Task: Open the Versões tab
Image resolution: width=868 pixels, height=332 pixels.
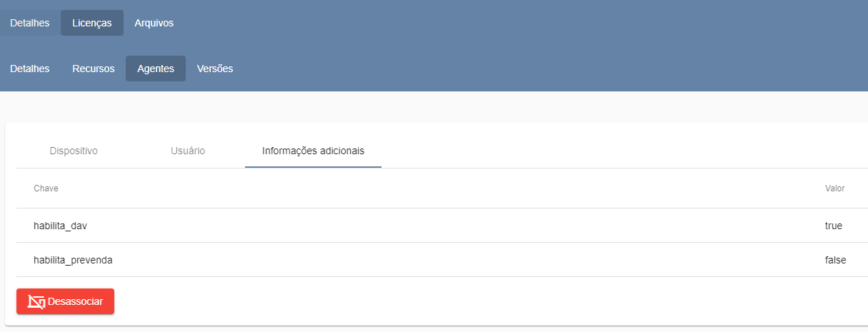Action: tap(215, 69)
